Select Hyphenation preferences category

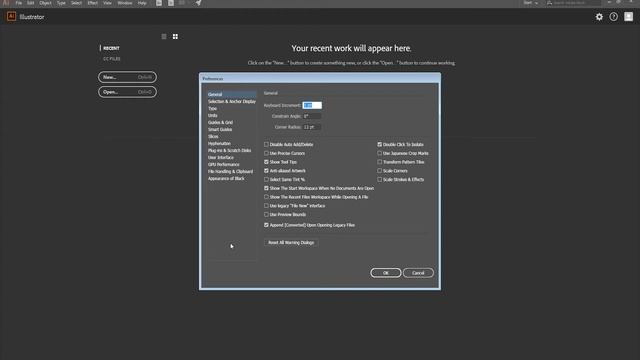[219, 144]
